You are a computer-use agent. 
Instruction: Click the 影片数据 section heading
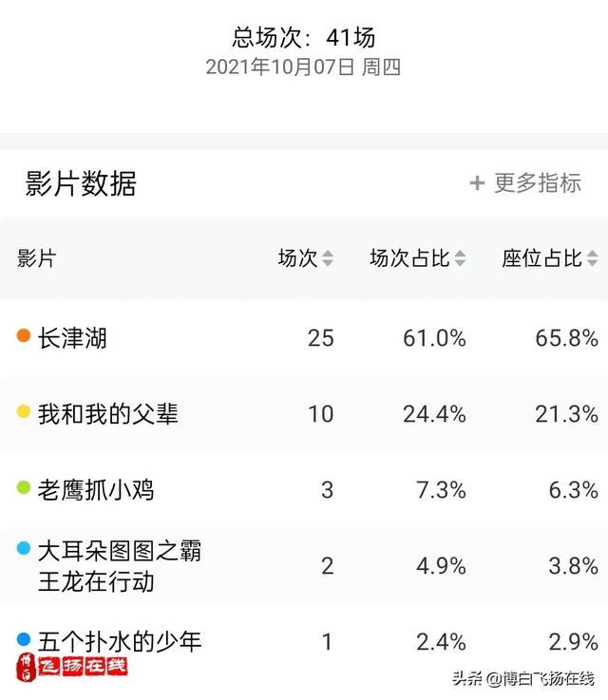pyautogui.click(x=81, y=183)
